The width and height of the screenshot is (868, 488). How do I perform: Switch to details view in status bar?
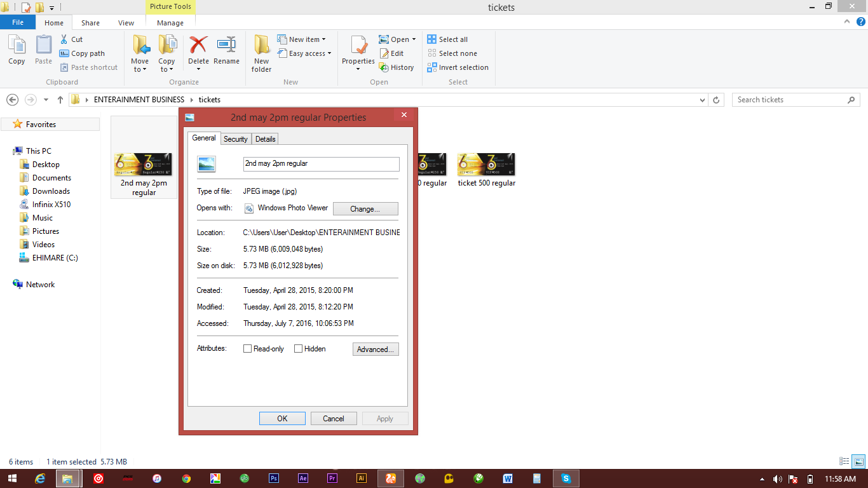pyautogui.click(x=844, y=462)
